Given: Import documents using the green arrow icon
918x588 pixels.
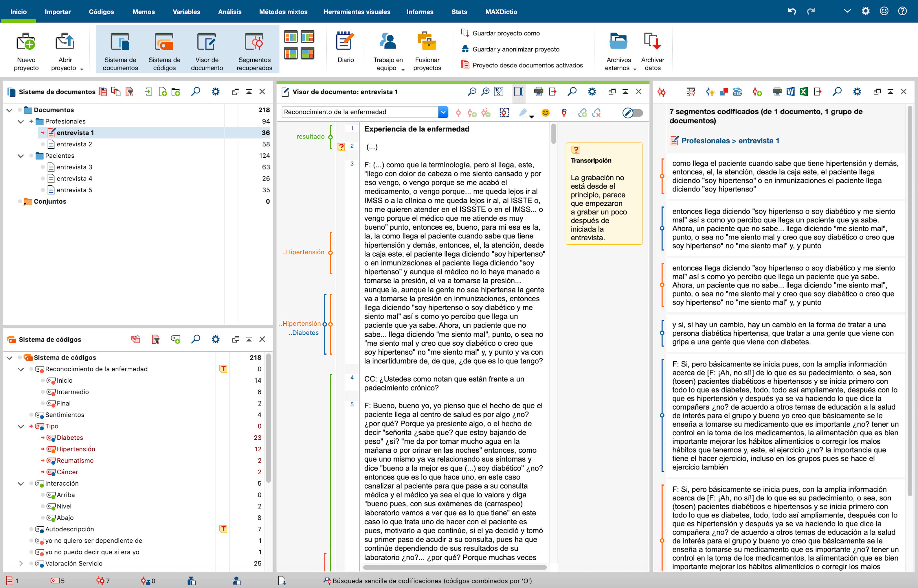Looking at the screenshot, I should tap(148, 92).
